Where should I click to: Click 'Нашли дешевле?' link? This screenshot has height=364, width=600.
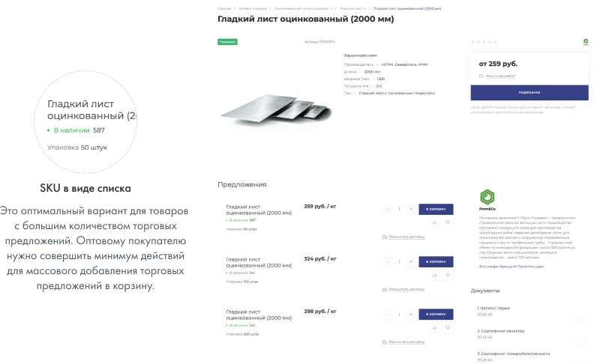tap(500, 76)
